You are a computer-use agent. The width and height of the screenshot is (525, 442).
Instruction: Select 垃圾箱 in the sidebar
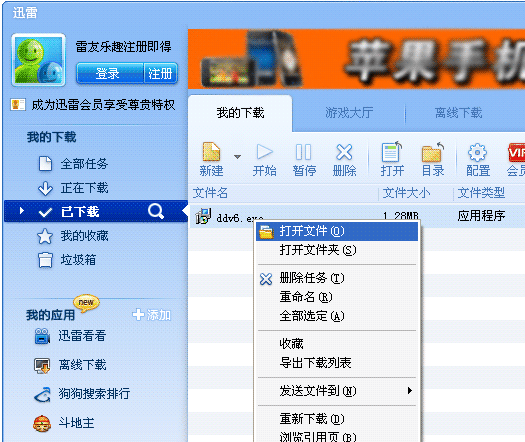pyautogui.click(x=67, y=260)
